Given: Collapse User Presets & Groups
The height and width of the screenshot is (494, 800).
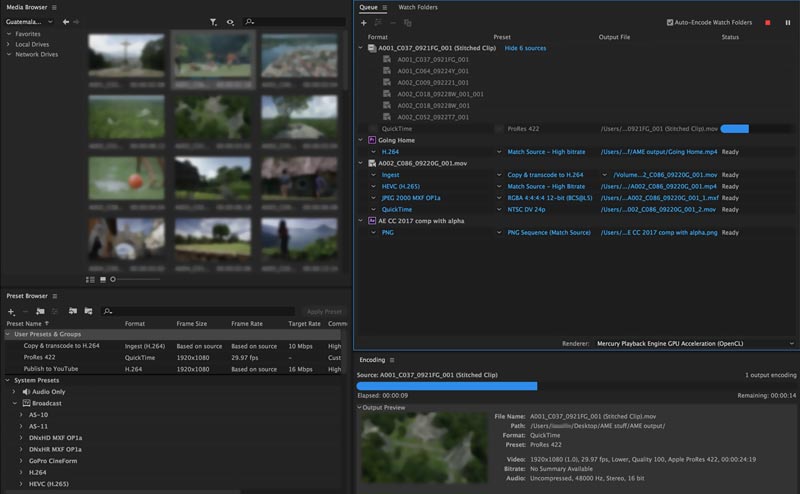Looking at the screenshot, I should (x=8, y=334).
